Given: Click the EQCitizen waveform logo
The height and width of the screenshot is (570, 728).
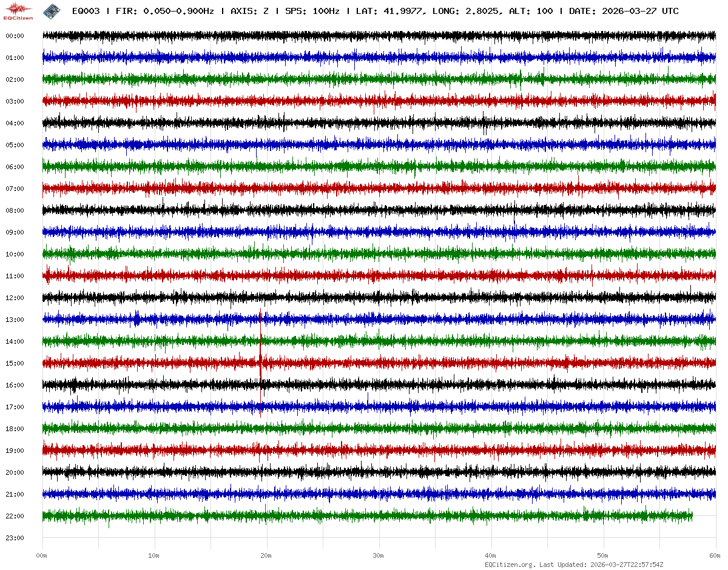Looking at the screenshot, I should point(18,10).
